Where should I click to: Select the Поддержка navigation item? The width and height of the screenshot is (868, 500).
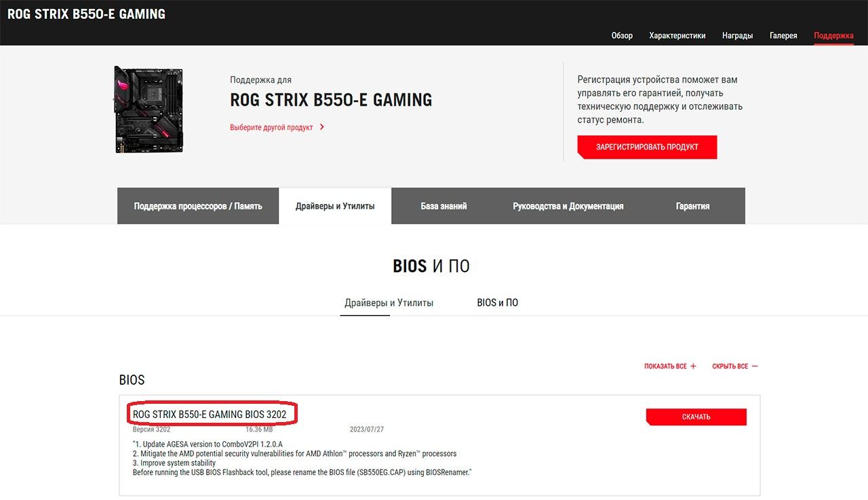click(x=833, y=35)
